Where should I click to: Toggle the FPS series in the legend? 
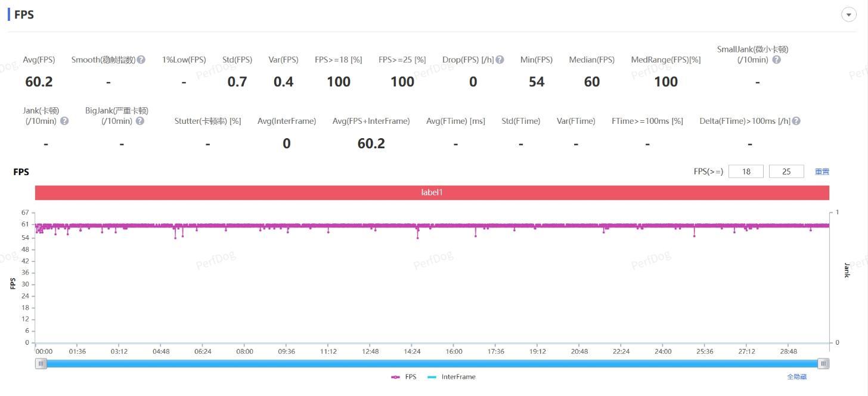coord(404,377)
